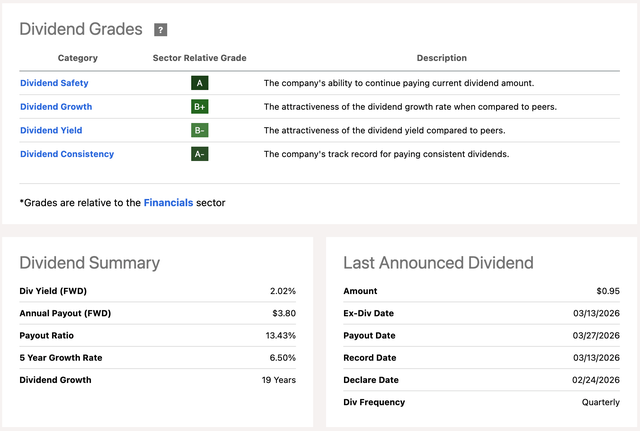Follow the Financials sector link
The width and height of the screenshot is (640, 431).
168,202
